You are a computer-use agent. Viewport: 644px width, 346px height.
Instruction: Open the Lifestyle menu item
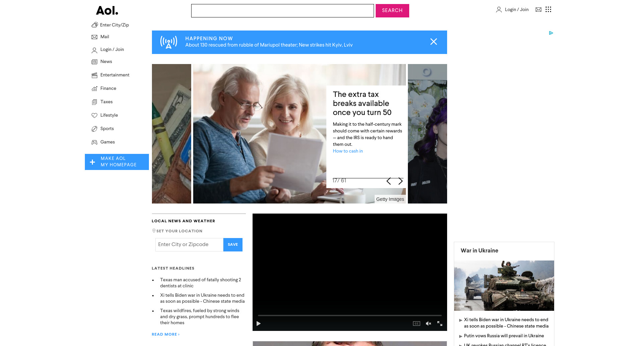pyautogui.click(x=109, y=115)
